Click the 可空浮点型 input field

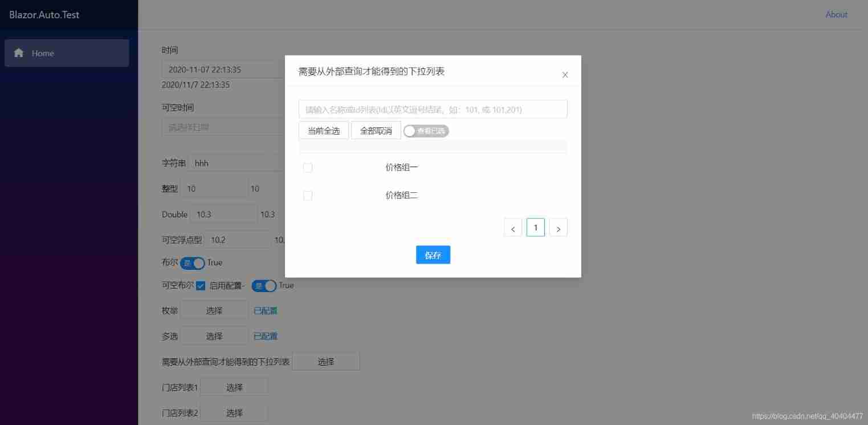click(238, 240)
